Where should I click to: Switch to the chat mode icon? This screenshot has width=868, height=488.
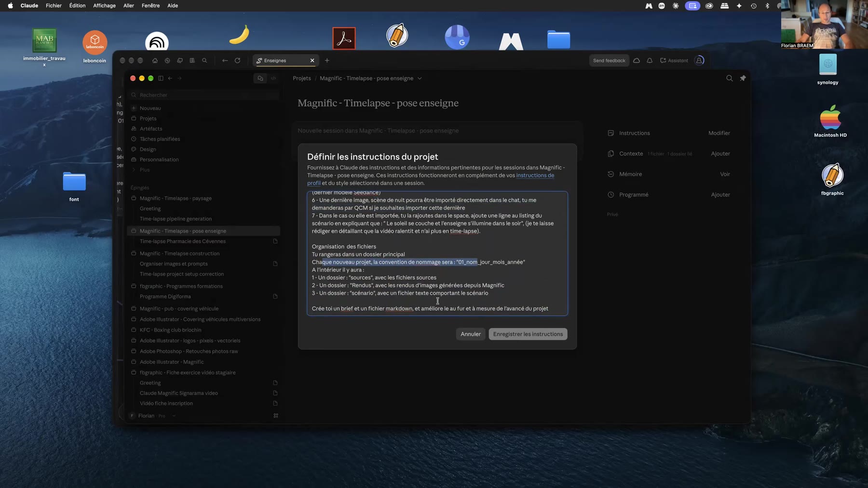(x=260, y=78)
